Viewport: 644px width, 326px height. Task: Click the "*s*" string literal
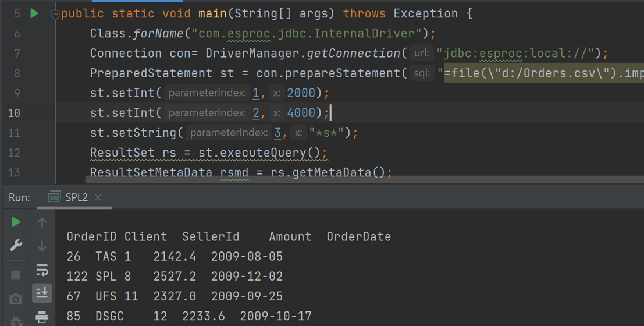(326, 133)
